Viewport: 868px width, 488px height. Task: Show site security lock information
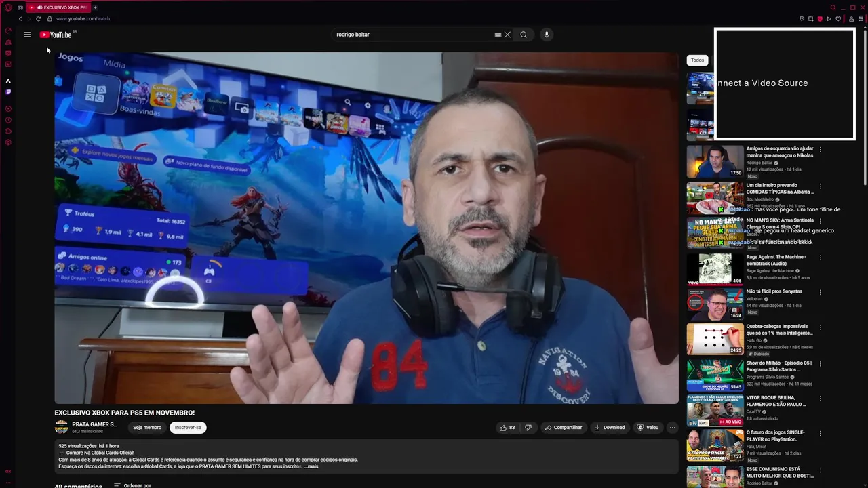tap(50, 19)
